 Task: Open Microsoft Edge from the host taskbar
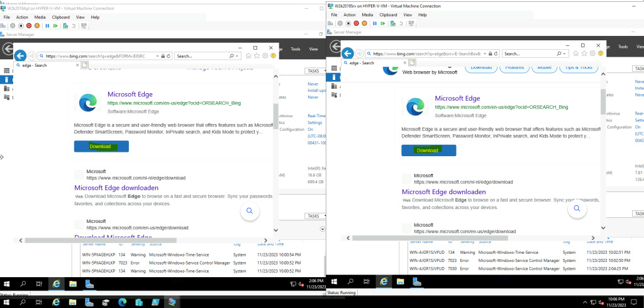pyautogui.click(x=122, y=302)
